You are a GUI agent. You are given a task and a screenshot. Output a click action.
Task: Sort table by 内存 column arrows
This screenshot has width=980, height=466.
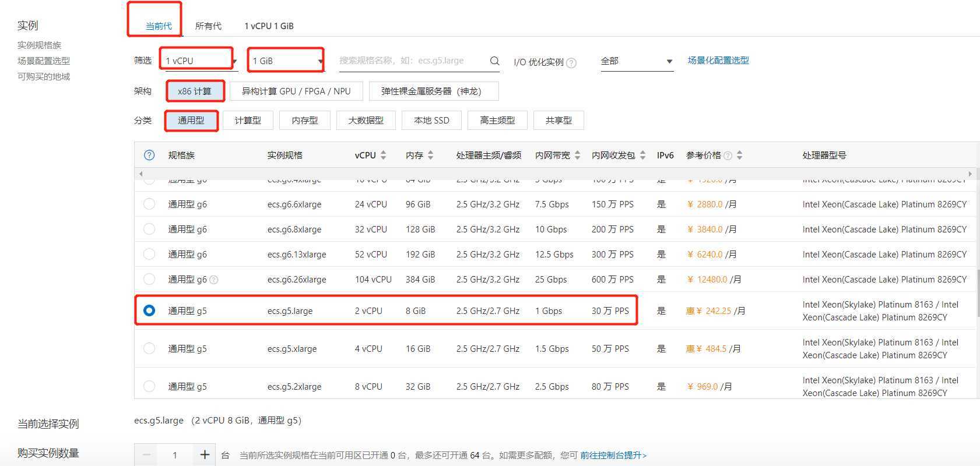point(430,156)
